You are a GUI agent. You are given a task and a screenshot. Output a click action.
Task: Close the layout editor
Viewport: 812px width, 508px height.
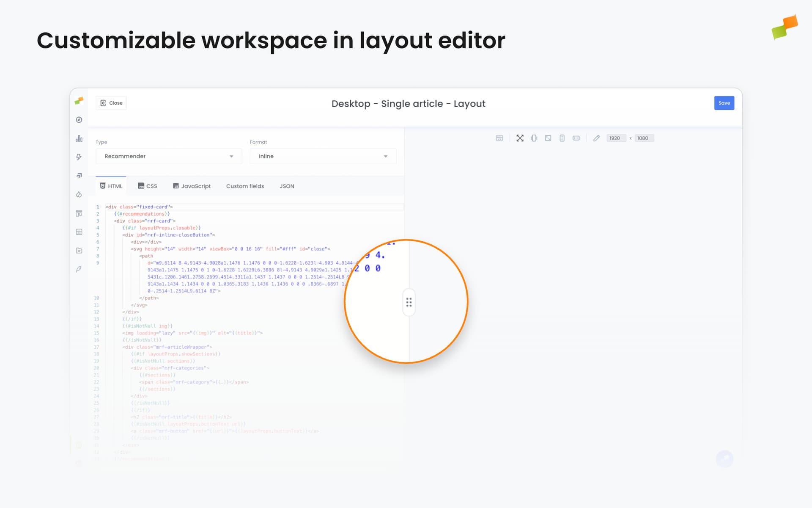pyautogui.click(x=111, y=103)
